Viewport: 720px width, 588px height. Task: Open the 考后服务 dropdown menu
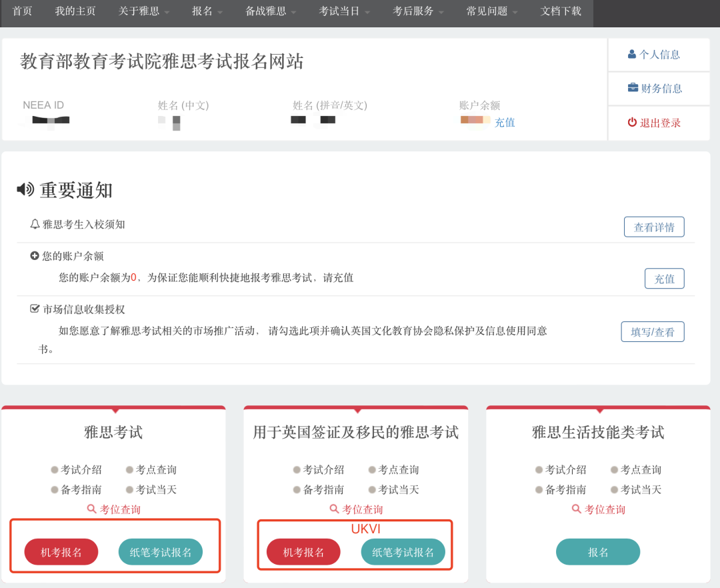pyautogui.click(x=418, y=11)
